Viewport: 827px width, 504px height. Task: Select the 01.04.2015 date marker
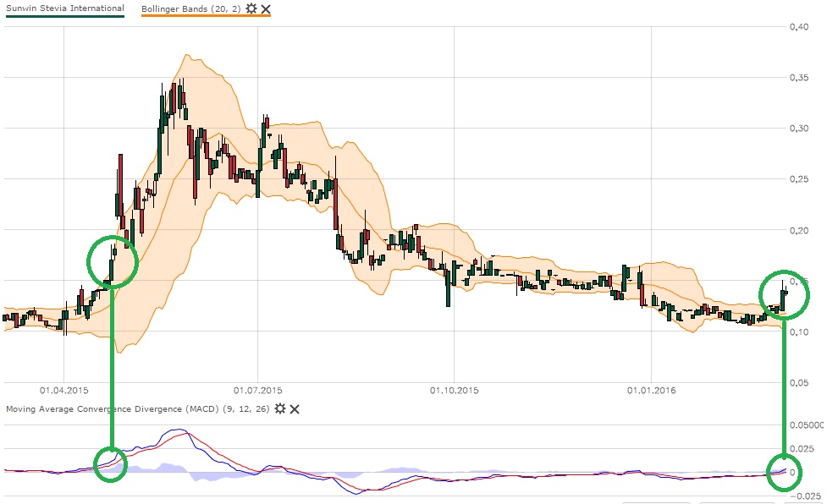[x=63, y=391]
